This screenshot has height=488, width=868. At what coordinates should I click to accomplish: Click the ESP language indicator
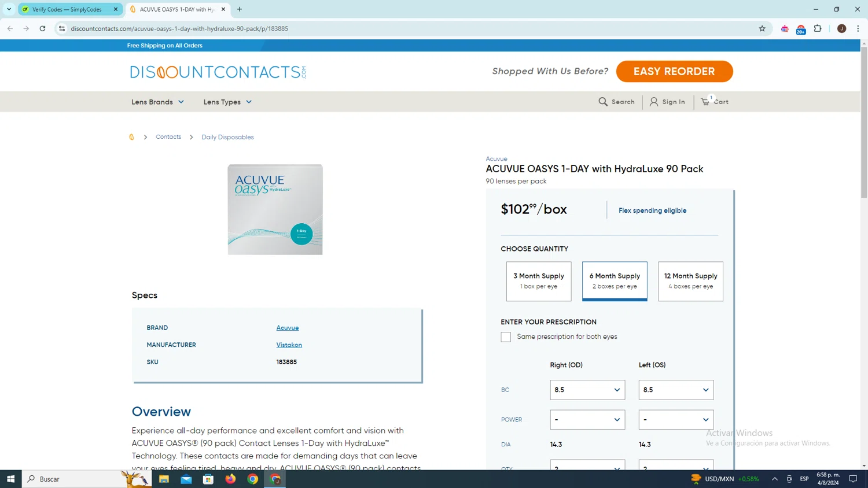pyautogui.click(x=804, y=479)
